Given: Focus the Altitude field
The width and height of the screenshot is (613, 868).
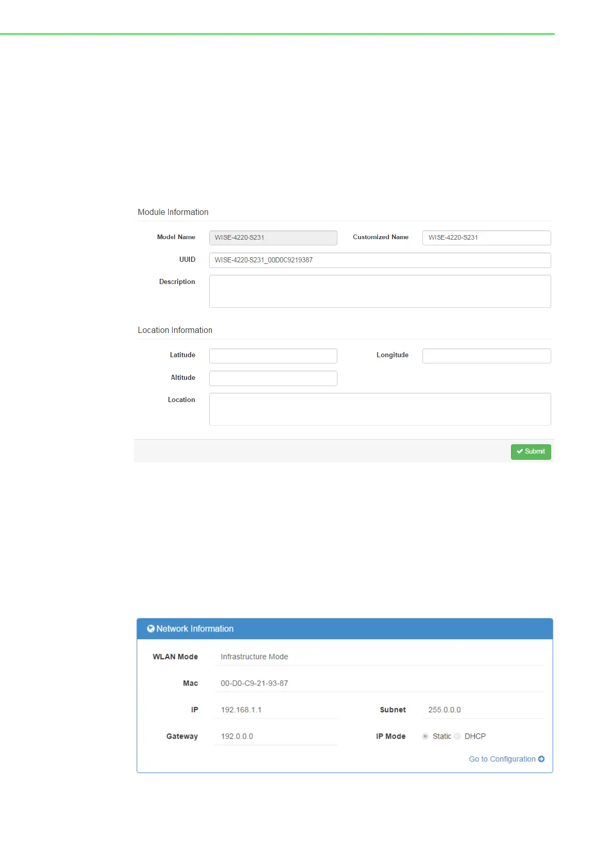Looking at the screenshot, I should pyautogui.click(x=273, y=378).
